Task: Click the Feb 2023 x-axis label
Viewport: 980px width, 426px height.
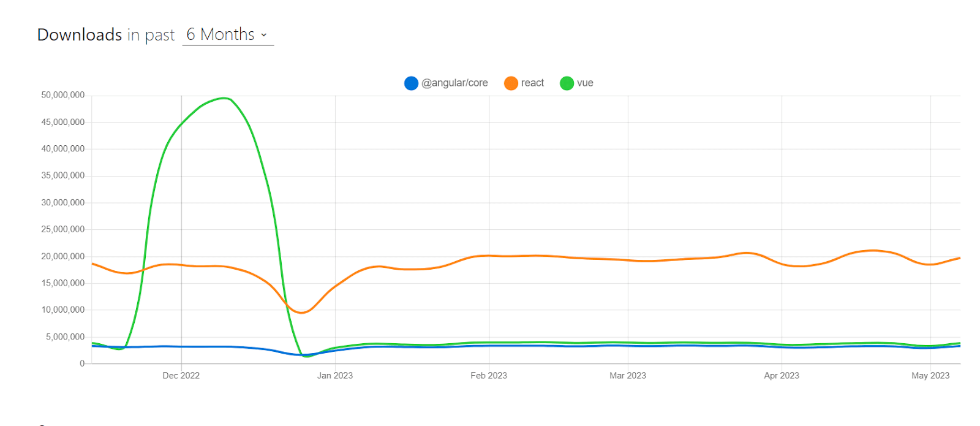Action: (489, 375)
